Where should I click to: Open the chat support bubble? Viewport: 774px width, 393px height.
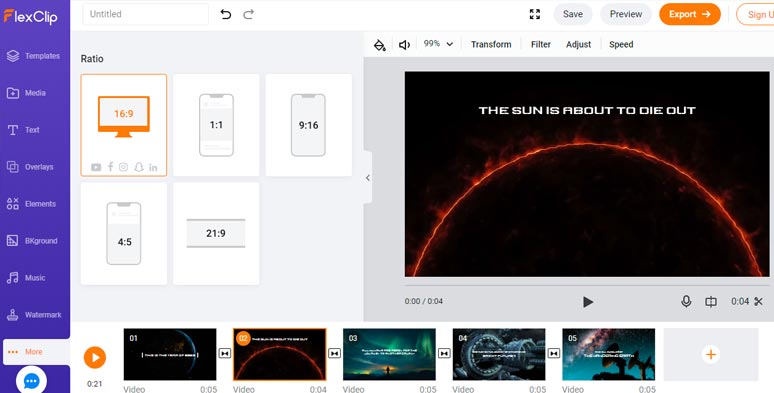32,381
